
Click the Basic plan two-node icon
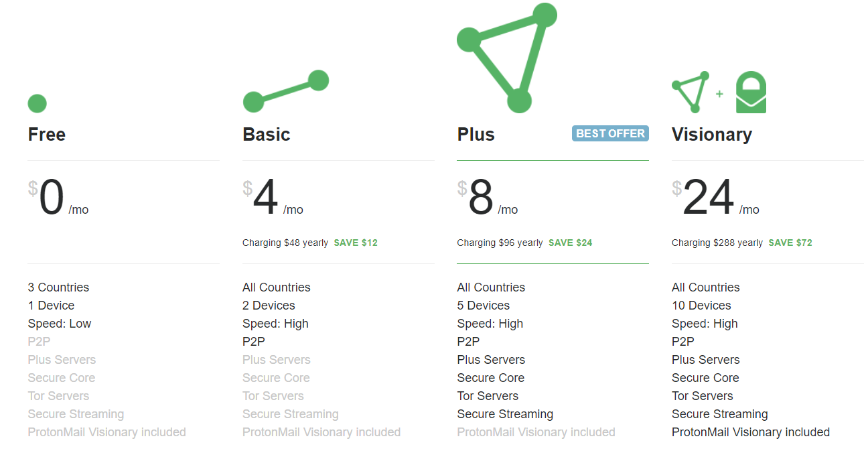point(286,91)
